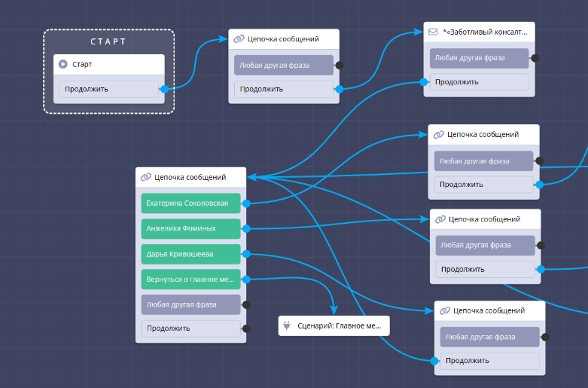Click the envelope icon on «Заботливый консалт...» block
Viewport: 588px width, 388px height.
pos(433,32)
